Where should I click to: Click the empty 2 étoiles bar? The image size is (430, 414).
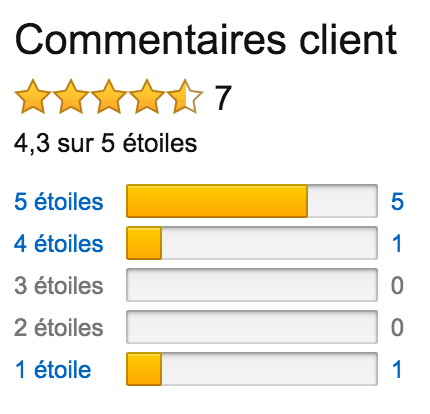(x=252, y=327)
